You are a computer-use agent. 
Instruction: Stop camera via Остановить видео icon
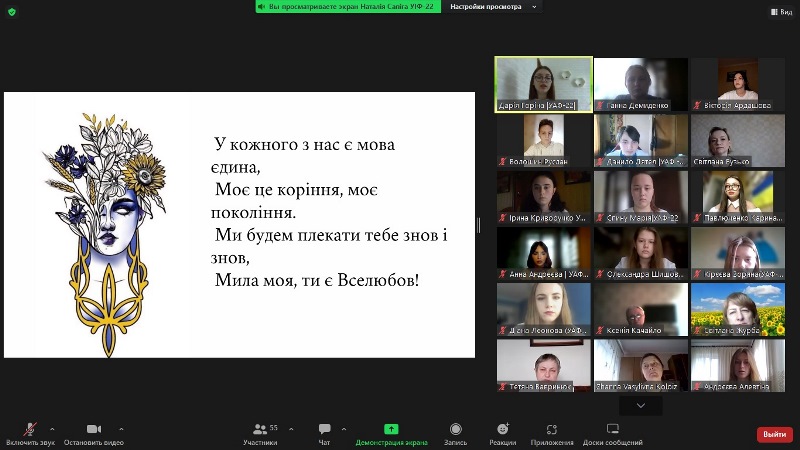[94, 429]
